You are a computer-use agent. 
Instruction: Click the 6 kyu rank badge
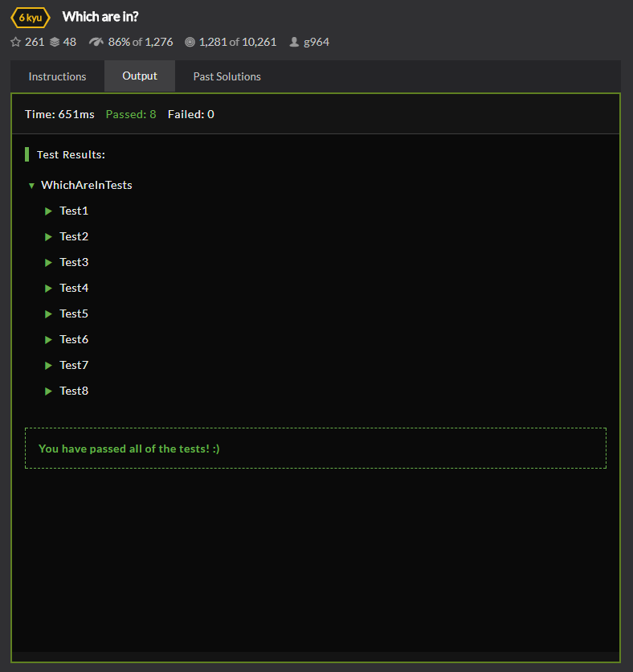click(31, 18)
